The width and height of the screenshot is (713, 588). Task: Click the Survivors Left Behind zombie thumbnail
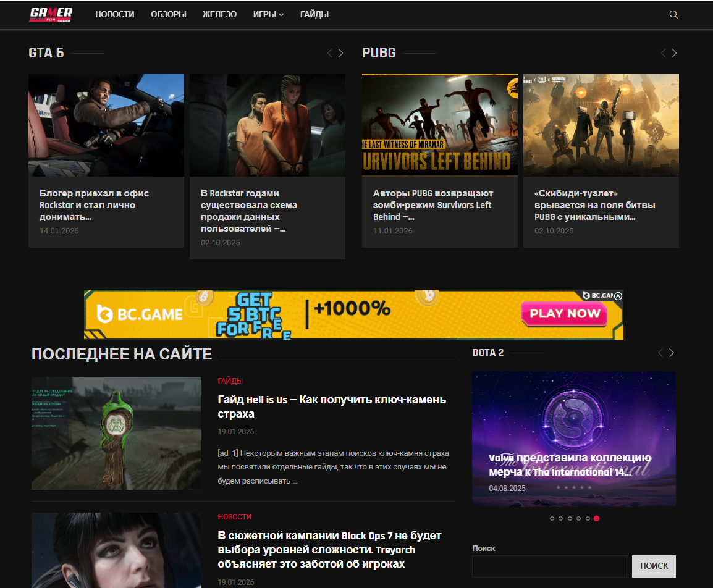pyautogui.click(x=440, y=125)
